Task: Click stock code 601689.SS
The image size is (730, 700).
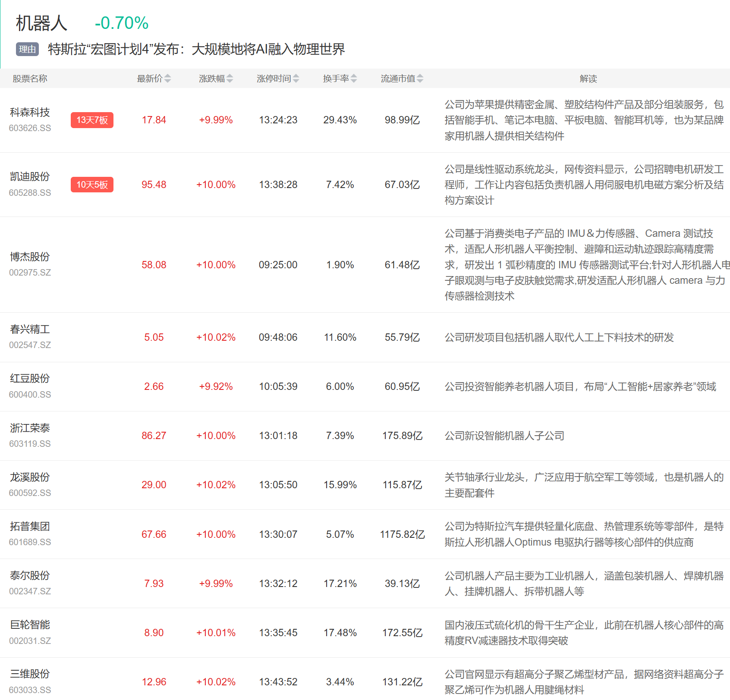Action: 30,542
